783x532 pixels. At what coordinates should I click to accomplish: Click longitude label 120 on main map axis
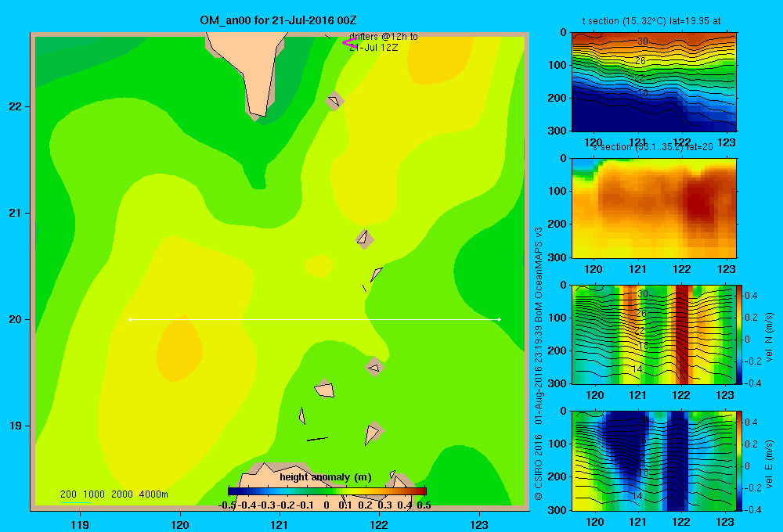point(180,524)
